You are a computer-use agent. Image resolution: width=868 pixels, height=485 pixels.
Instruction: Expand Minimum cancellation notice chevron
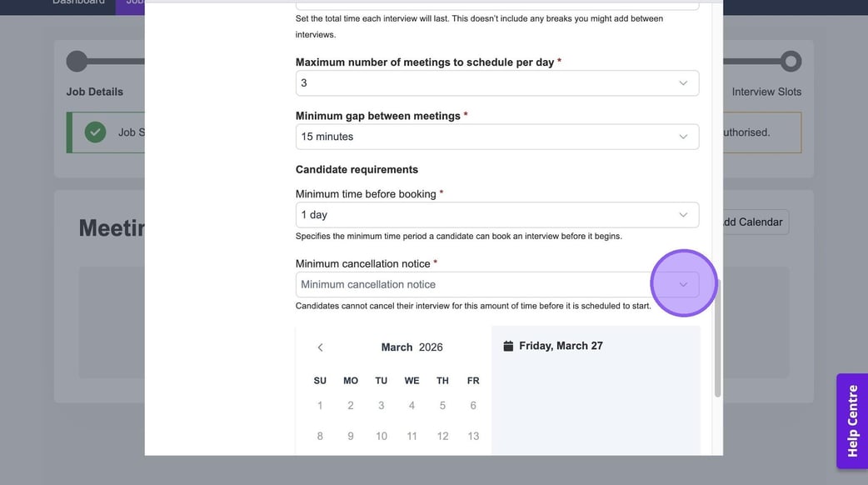pyautogui.click(x=683, y=284)
